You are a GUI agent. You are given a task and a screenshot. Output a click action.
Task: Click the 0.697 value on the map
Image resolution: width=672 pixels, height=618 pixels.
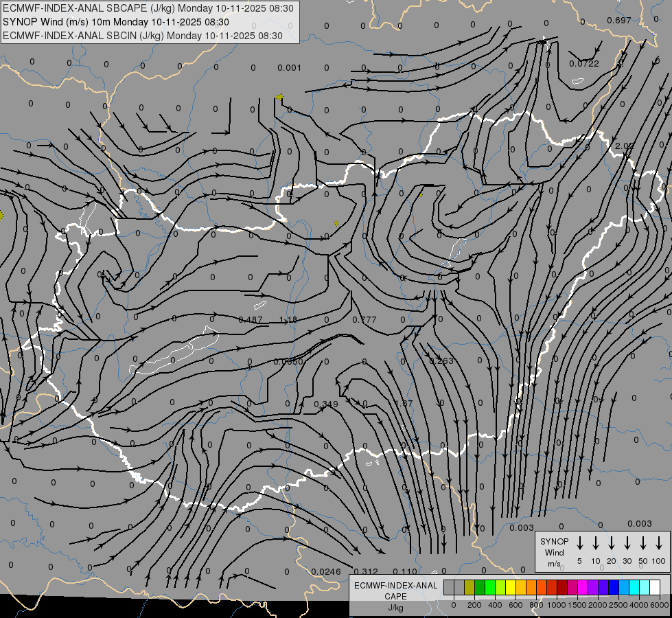pos(619,20)
